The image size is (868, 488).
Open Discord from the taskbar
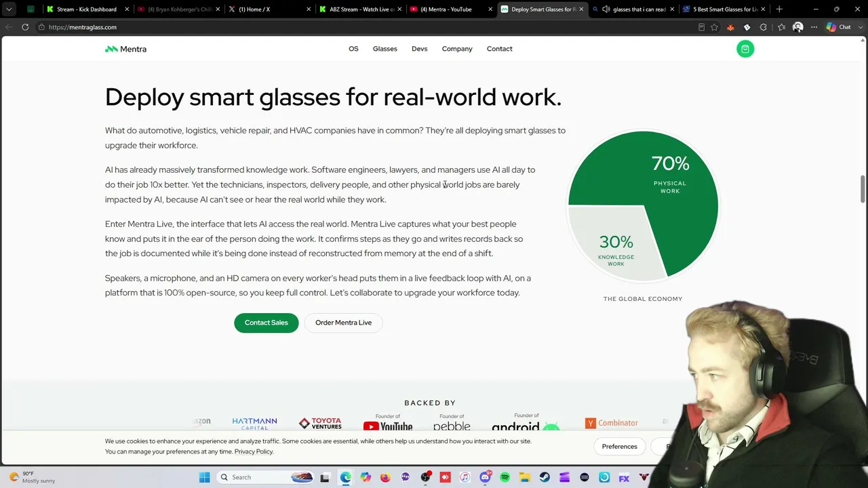(485, 477)
